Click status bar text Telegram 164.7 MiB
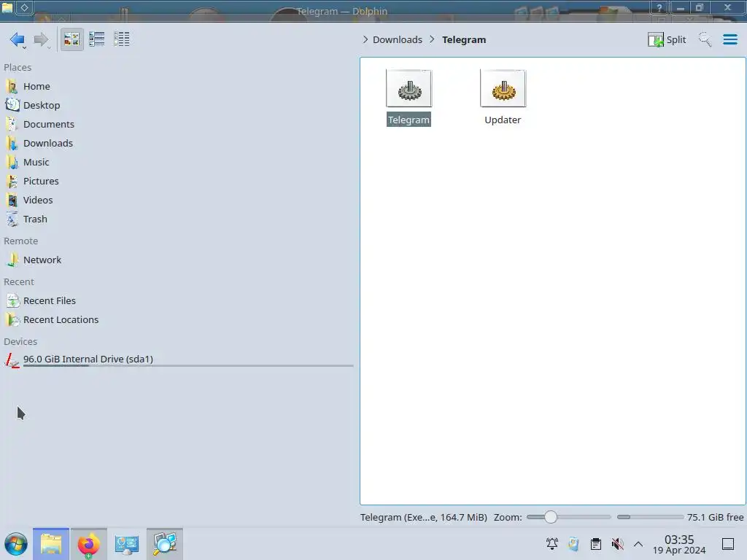Image resolution: width=747 pixels, height=560 pixels. [x=424, y=517]
